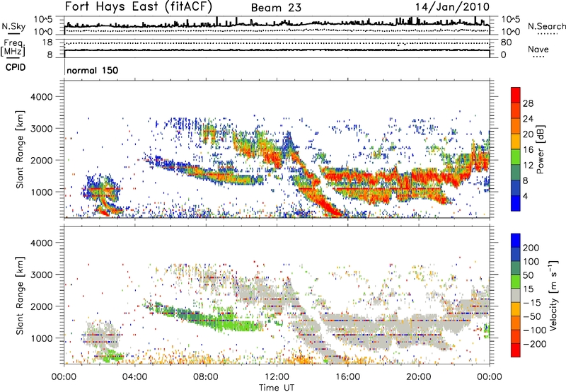566x392 pixels.
Task: Click the '12:00' time axis label
Action: click(x=277, y=377)
